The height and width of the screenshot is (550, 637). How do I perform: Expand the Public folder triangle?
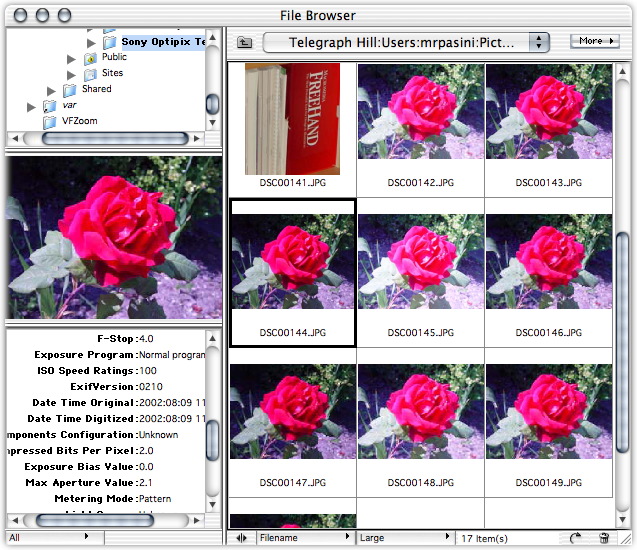coord(72,58)
